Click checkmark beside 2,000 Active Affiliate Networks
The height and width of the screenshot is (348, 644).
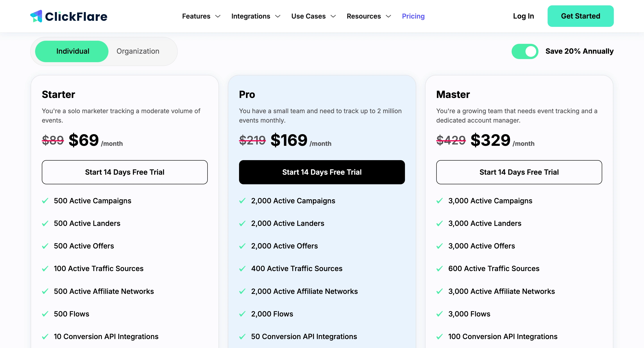pyautogui.click(x=242, y=291)
